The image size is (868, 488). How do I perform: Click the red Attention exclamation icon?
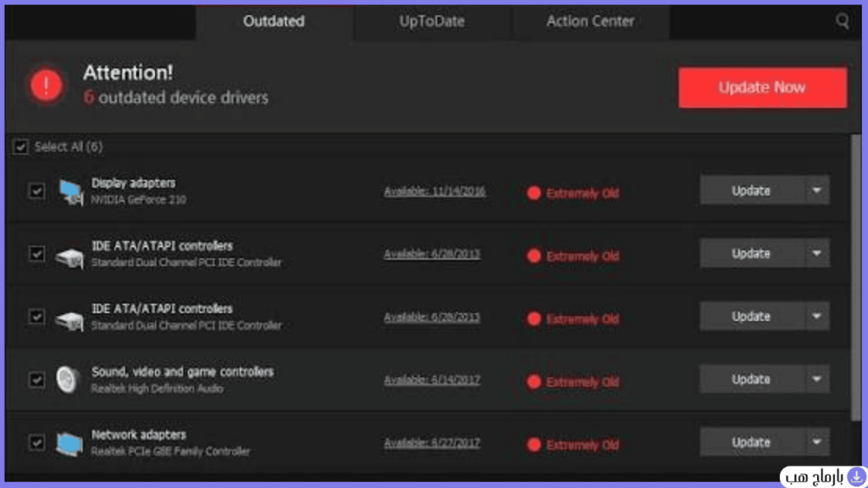pyautogui.click(x=47, y=86)
